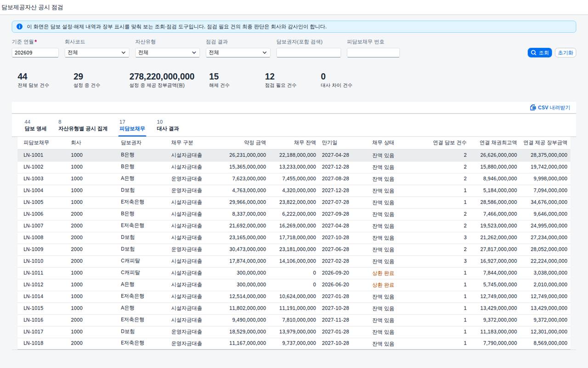Click C캐피탈 in row LN-1010
This screenshot has height=368, width=588.
point(130,261)
